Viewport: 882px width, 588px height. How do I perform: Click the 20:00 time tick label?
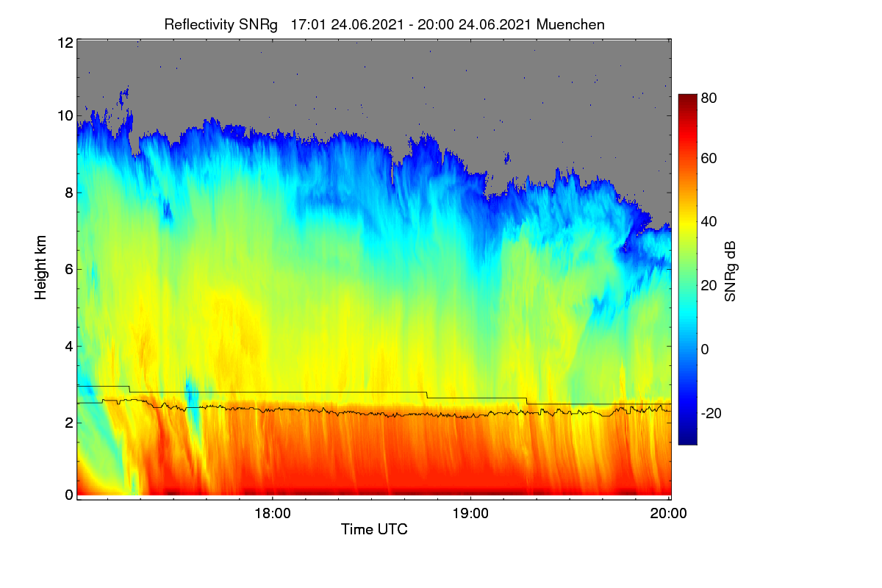point(669,513)
